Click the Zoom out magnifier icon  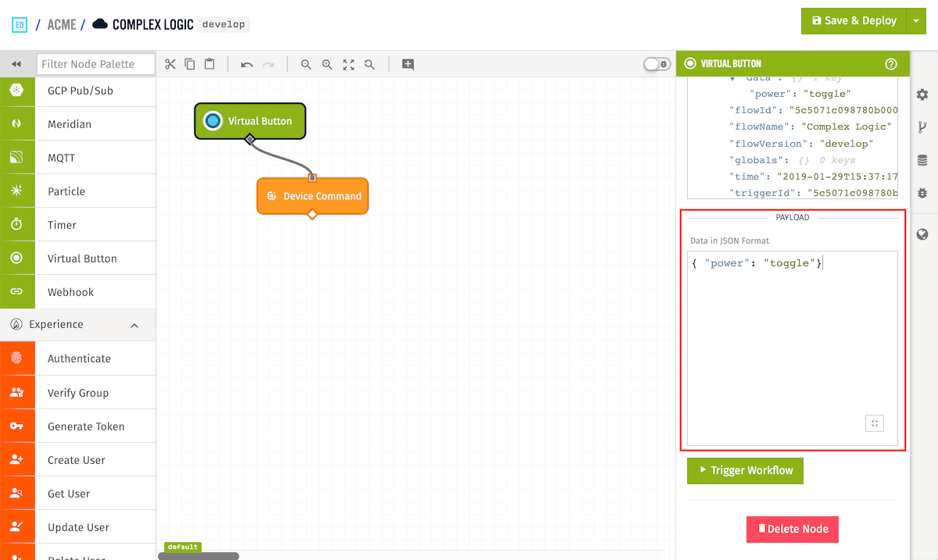pos(306,64)
